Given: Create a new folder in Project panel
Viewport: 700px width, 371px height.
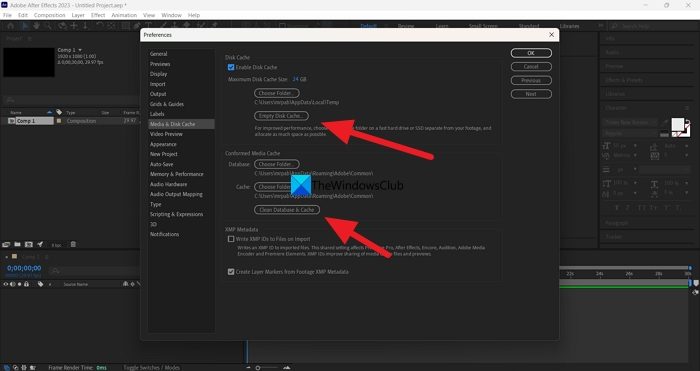Looking at the screenshot, I should [17, 245].
